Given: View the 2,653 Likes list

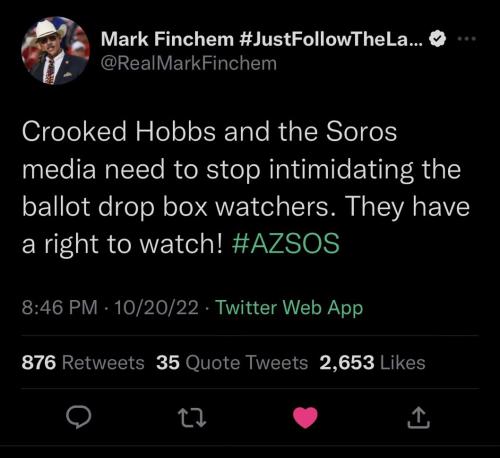Looking at the screenshot, I should tap(373, 362).
